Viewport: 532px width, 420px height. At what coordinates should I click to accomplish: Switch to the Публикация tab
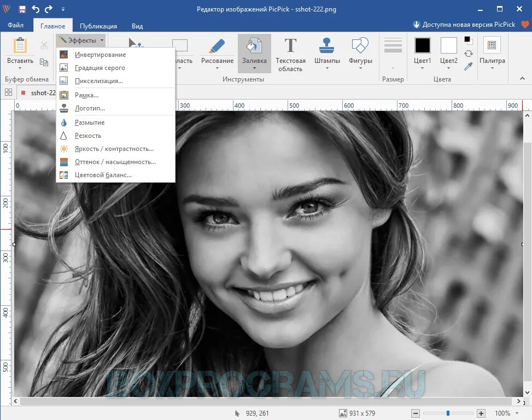(x=98, y=26)
